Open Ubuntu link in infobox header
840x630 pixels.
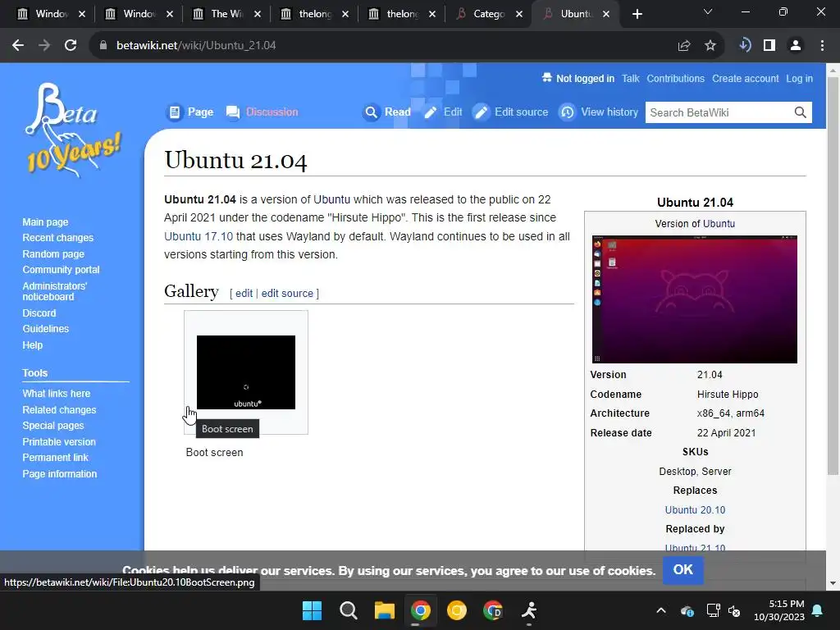click(x=719, y=224)
